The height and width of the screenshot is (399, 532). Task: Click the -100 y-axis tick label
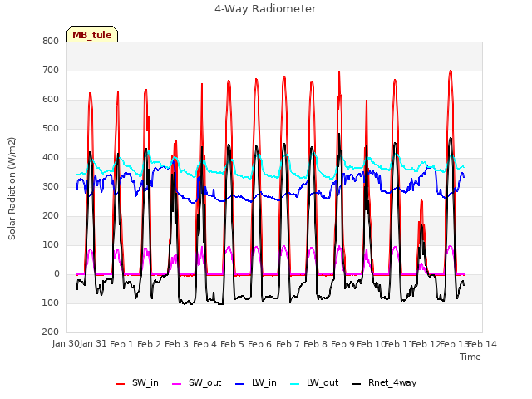pos(49,303)
